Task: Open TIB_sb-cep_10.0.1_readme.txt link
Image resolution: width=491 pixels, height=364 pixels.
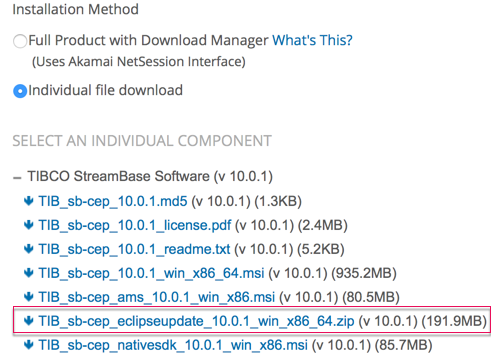Action: point(134,249)
